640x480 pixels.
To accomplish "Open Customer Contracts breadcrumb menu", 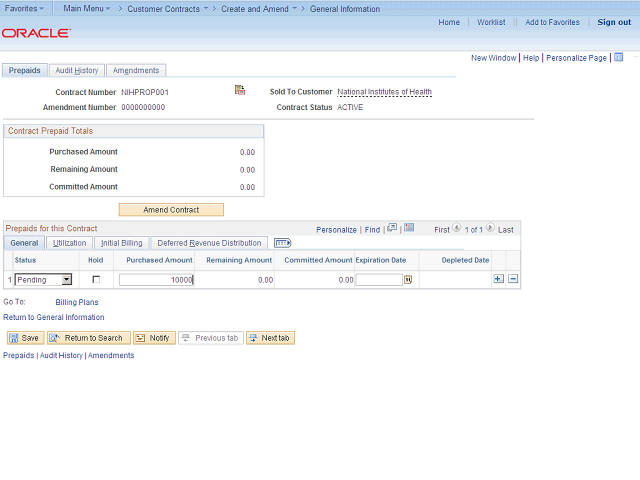I will pyautogui.click(x=168, y=9).
